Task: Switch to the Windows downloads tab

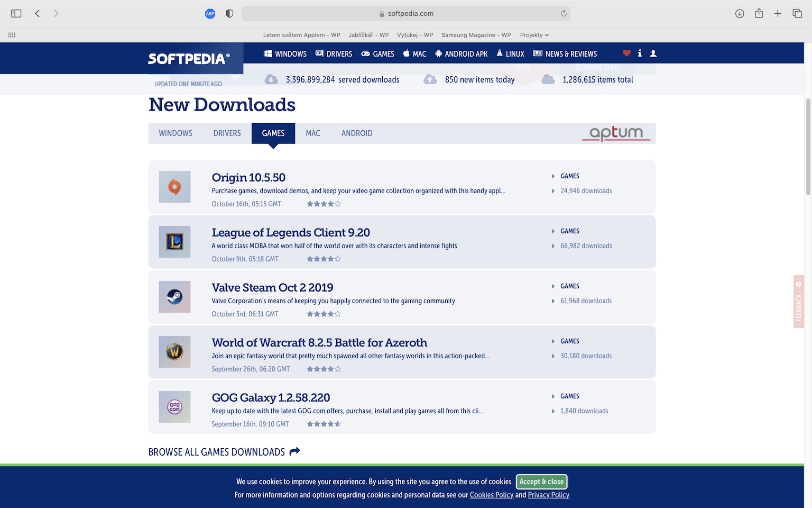Action: 176,133
